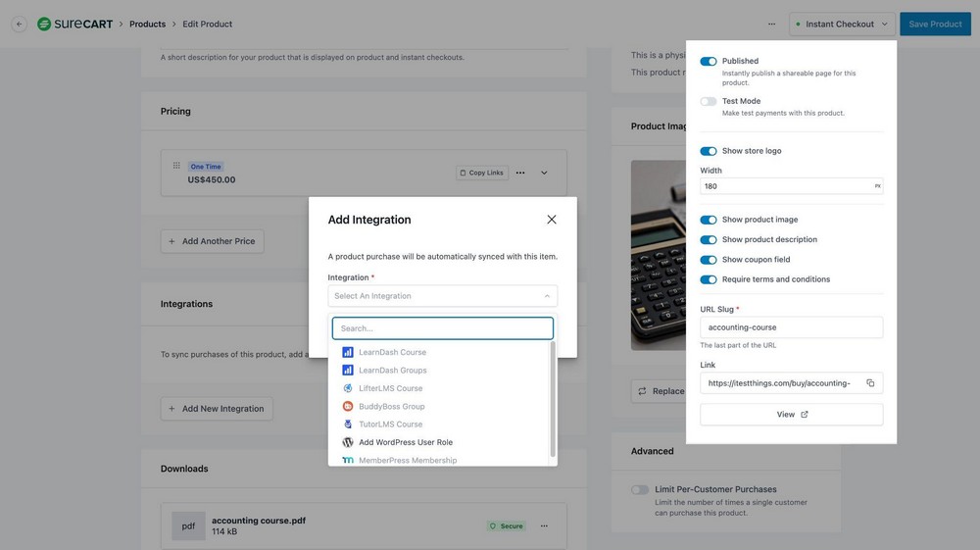The image size is (980, 550).
Task: Click the LearnDash Groups icon
Action: coord(348,370)
